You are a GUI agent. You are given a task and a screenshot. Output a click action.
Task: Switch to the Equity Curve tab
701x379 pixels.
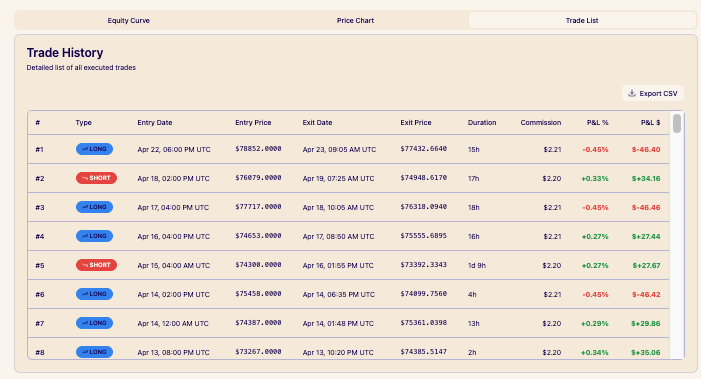(x=128, y=21)
